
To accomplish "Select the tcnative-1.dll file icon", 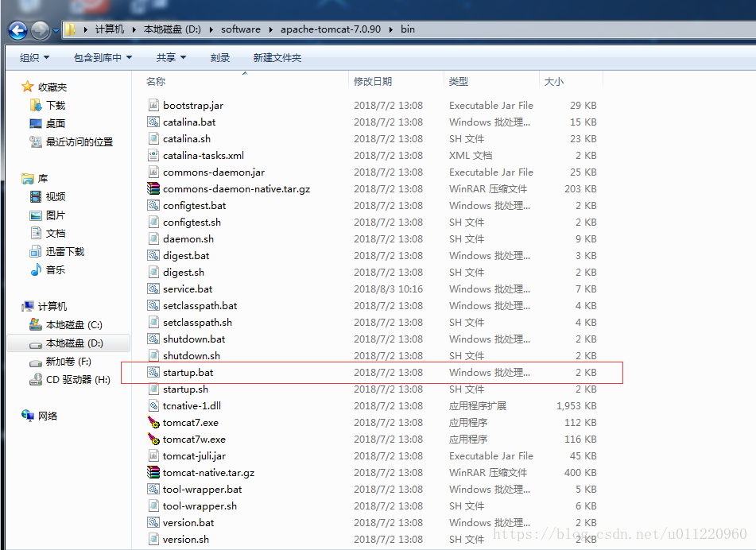I will [153, 406].
